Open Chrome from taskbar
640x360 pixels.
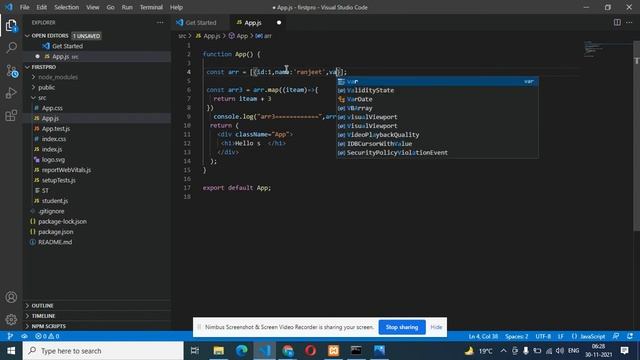point(288,351)
